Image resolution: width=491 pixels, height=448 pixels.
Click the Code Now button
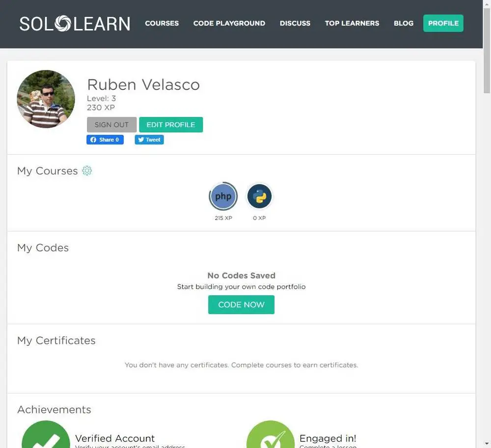(241, 305)
